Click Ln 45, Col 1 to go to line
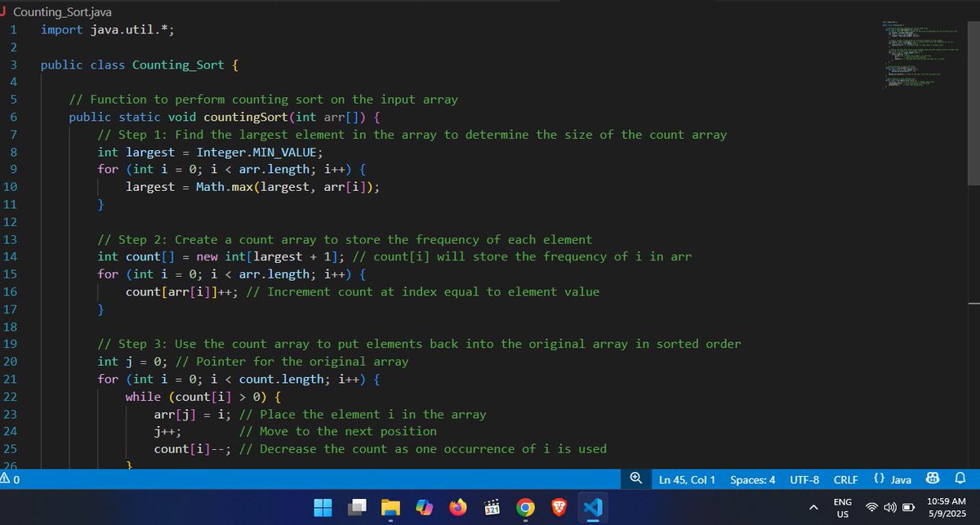Screen dimensions: 980x525 tap(687, 479)
